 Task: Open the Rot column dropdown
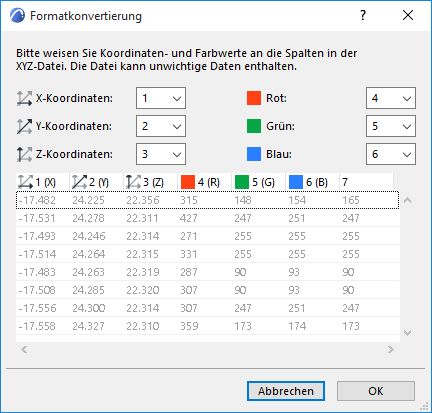pyautogui.click(x=391, y=98)
